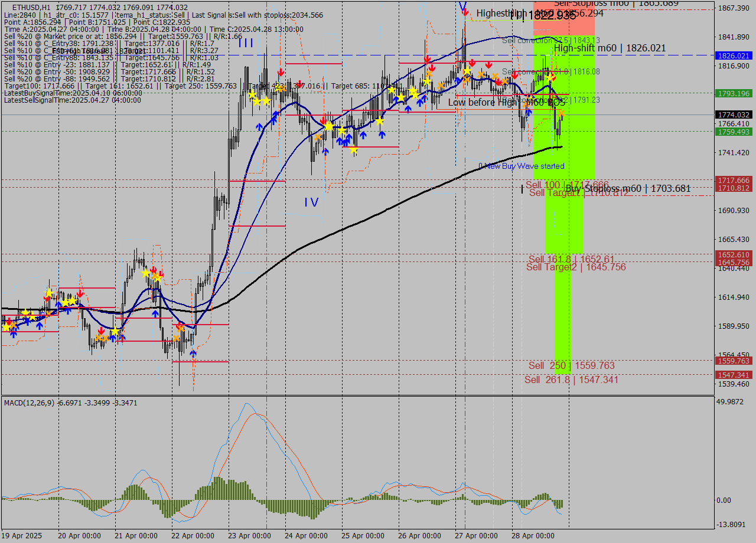The width and height of the screenshot is (756, 543).
Task: Click the High-shift m60 1826.021 label
Action: click(610, 48)
